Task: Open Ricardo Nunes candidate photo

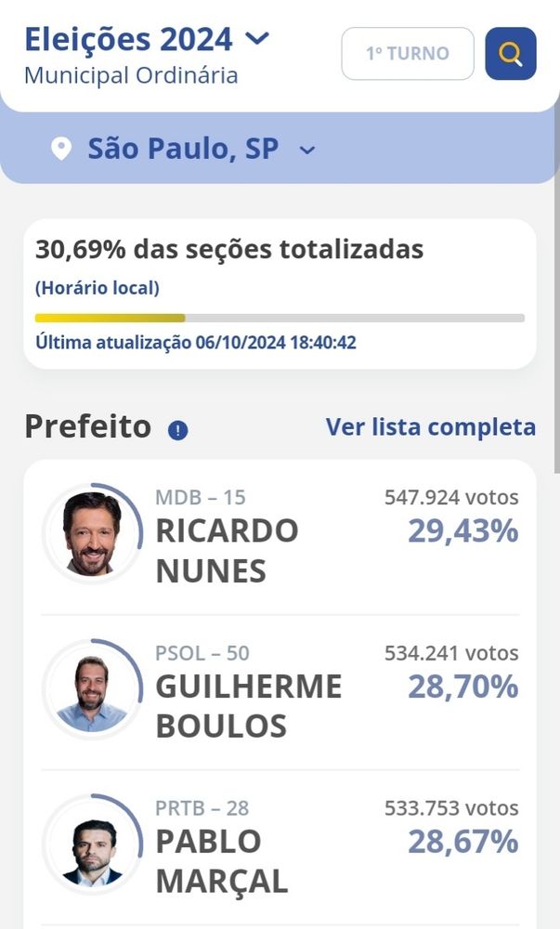Action: tap(92, 534)
